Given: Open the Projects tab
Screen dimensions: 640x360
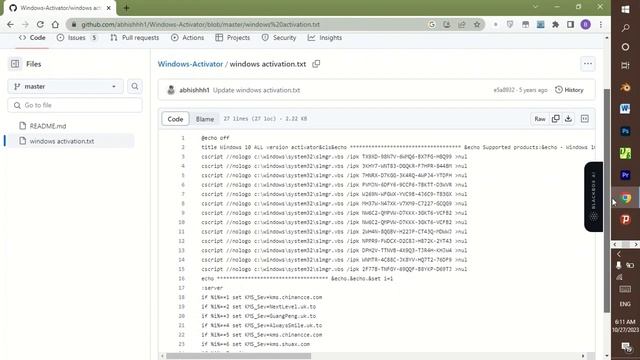Looking at the screenshot, I should pyautogui.click(x=233, y=38).
